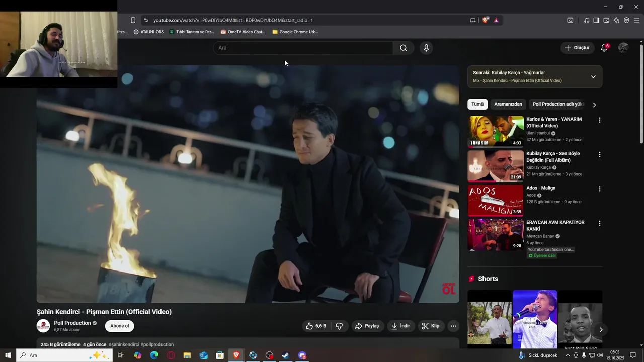Click the Paylaş share button
The image size is (644, 362).
click(x=367, y=326)
